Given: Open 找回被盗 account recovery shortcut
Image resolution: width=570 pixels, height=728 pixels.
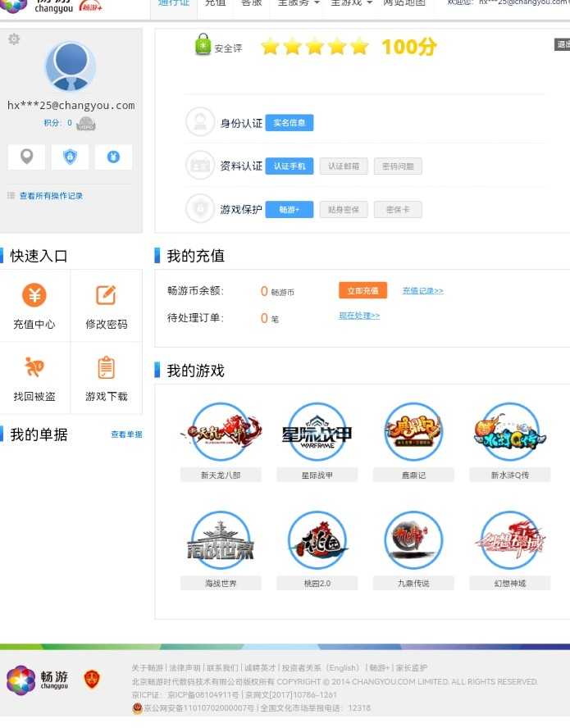Looking at the screenshot, I should coord(34,377).
